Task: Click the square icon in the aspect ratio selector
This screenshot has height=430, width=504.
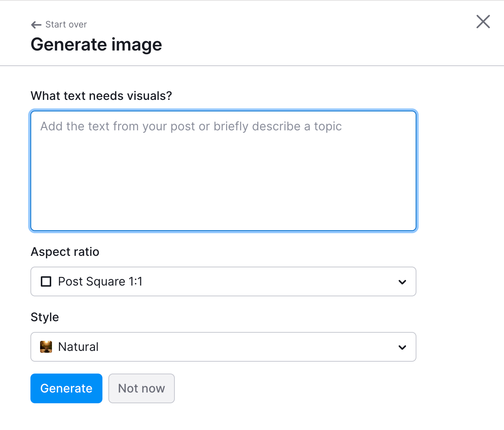Action: (46, 281)
